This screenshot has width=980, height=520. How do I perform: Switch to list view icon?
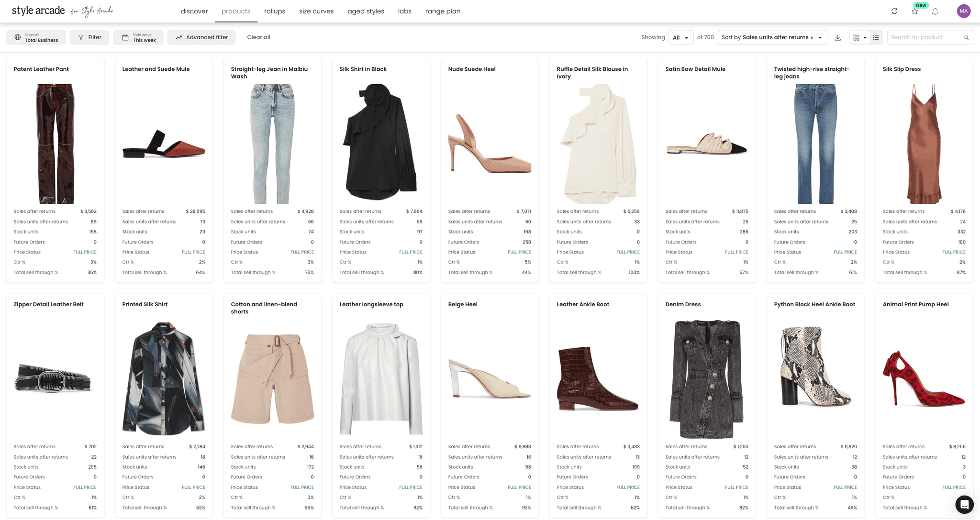[x=876, y=37]
